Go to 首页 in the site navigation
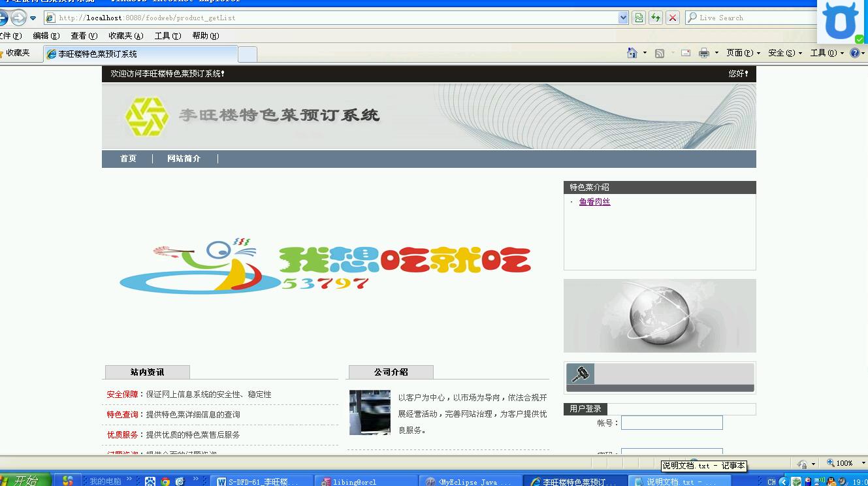The width and height of the screenshot is (868, 486). pyautogui.click(x=128, y=159)
